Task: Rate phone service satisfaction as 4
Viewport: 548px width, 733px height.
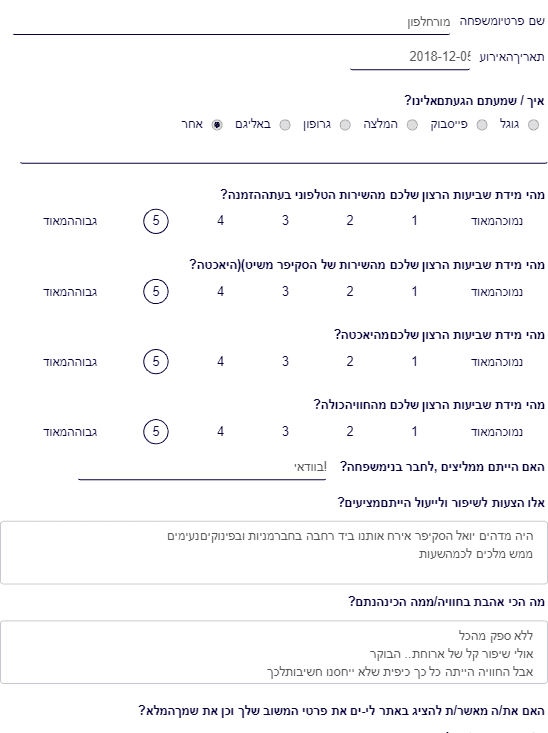Action: (221, 221)
